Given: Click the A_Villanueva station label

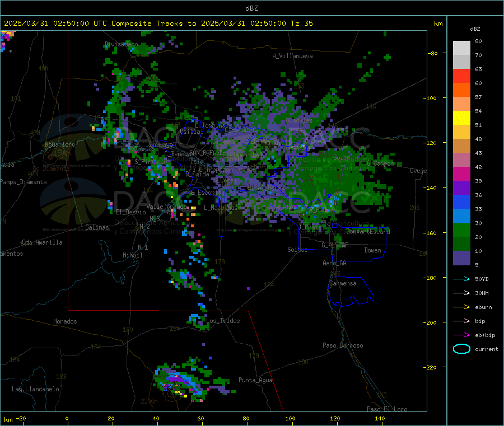Looking at the screenshot, I should pos(292,56).
